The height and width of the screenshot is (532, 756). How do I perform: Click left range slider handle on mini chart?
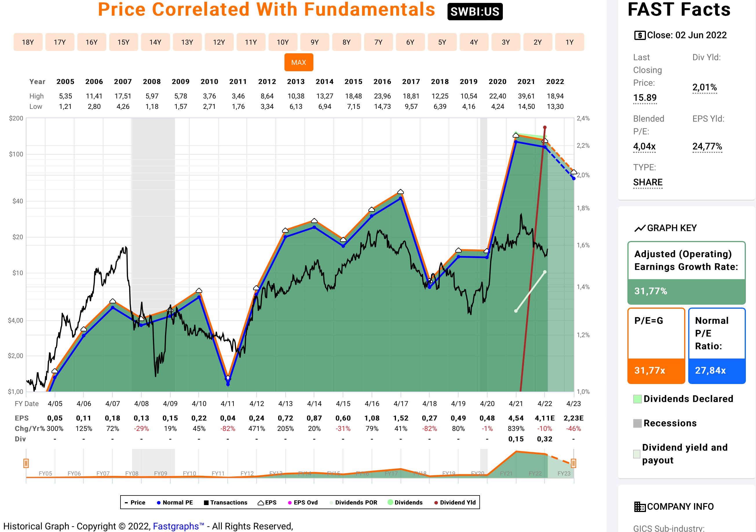tap(26, 463)
